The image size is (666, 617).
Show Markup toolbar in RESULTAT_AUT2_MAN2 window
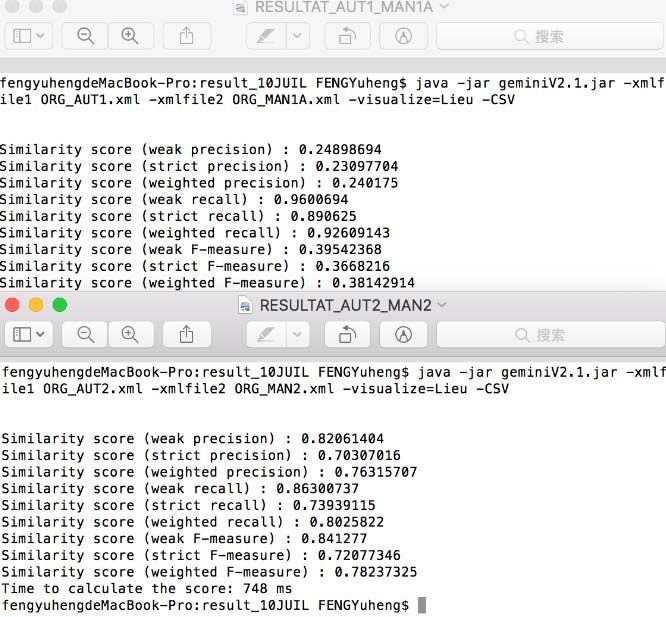pyautogui.click(x=403, y=335)
